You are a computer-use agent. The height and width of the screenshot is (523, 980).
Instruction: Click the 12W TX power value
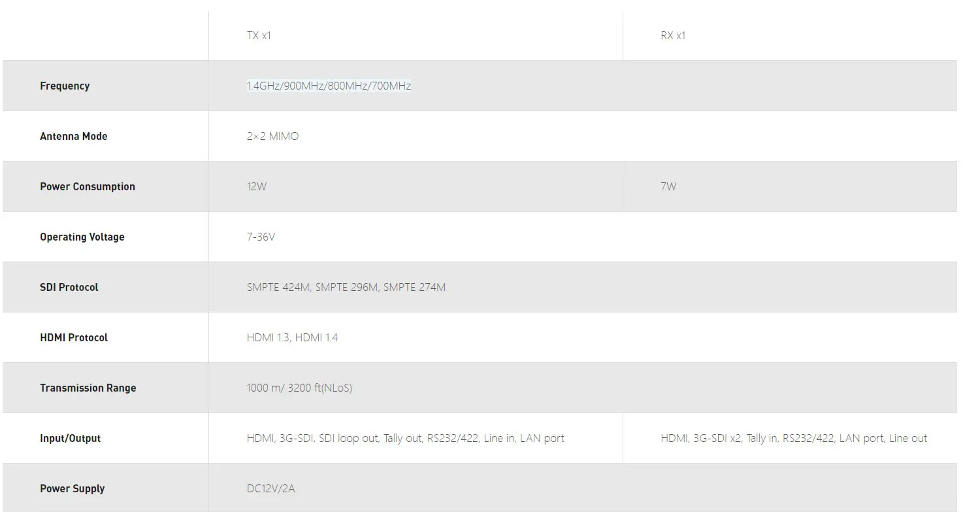tap(257, 186)
